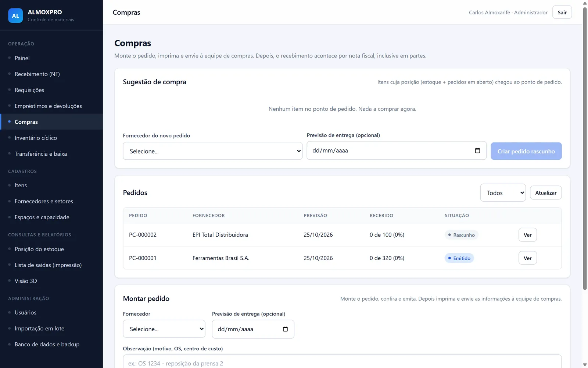The width and height of the screenshot is (588, 368).
Task: Click the Observação text field
Action: tap(342, 362)
